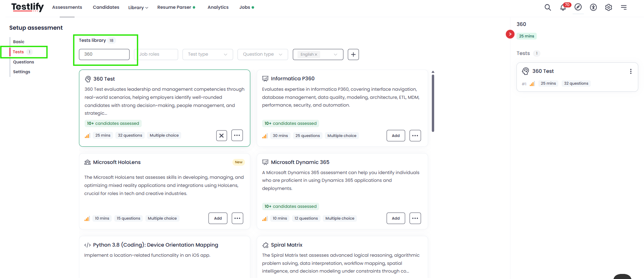The width and height of the screenshot is (644, 279).
Task: Open the search magnifier icon
Action: (x=548, y=7)
